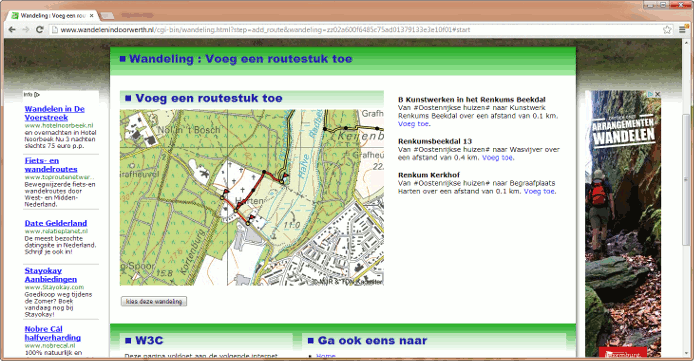This screenshot has height=361, width=694.
Task: Click the Arrangementen Wandelen banner ad
Action: (x=623, y=224)
